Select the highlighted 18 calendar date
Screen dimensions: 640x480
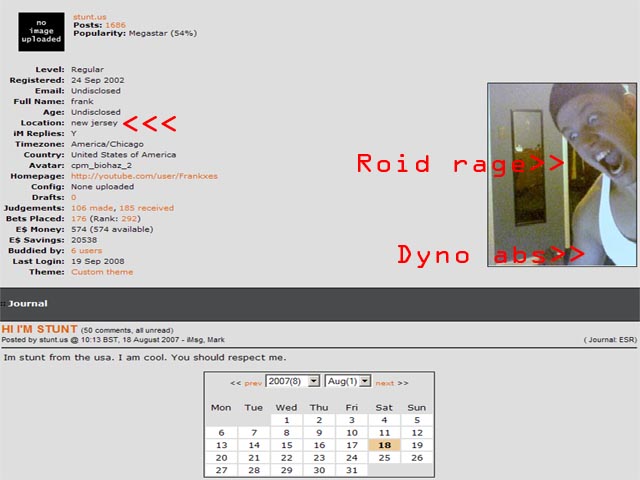384,445
